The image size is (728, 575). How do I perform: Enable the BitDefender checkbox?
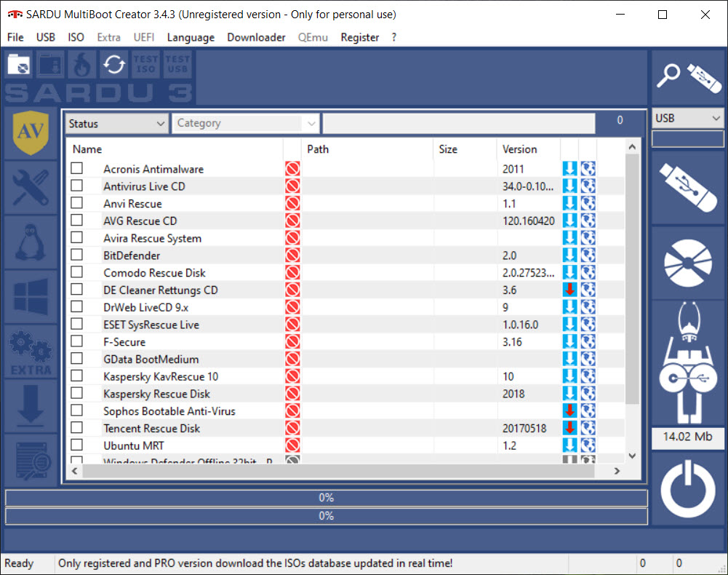[76, 255]
